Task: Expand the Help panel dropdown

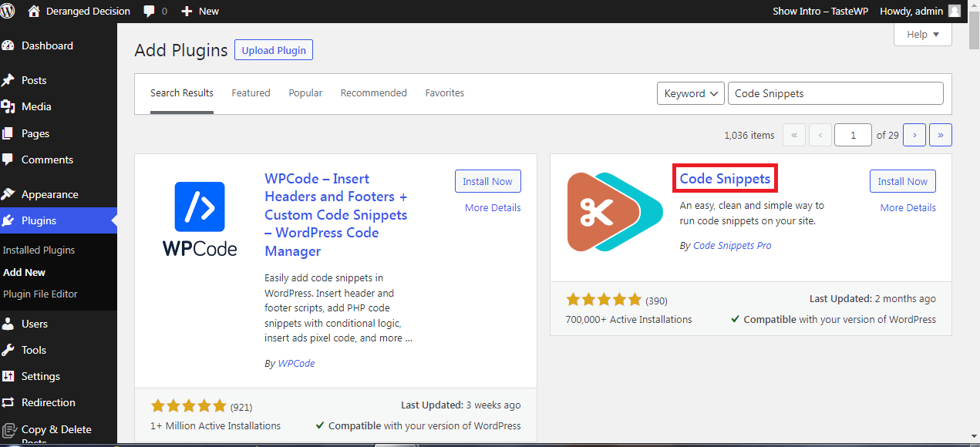Action: pos(922,35)
